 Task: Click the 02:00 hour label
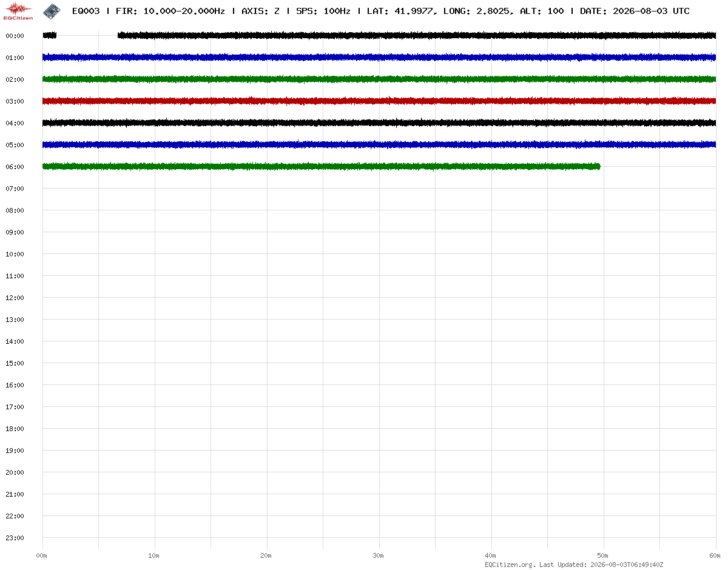pos(15,79)
